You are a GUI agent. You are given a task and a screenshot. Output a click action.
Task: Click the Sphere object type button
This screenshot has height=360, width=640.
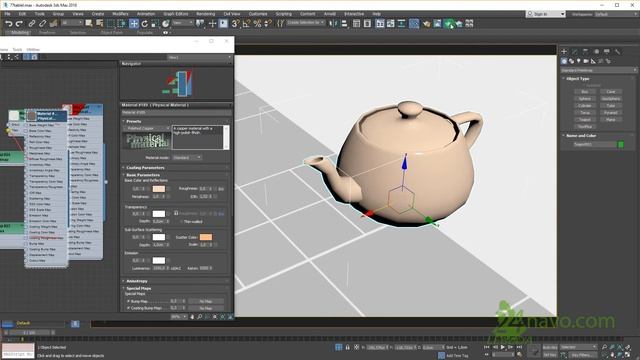tap(585, 99)
